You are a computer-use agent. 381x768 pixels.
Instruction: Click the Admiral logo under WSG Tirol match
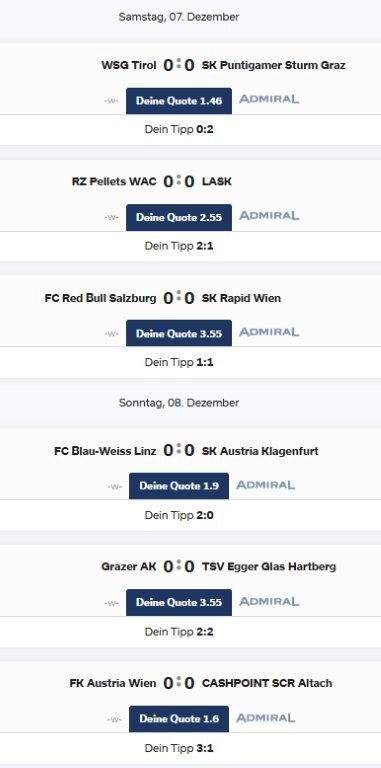pos(269,99)
